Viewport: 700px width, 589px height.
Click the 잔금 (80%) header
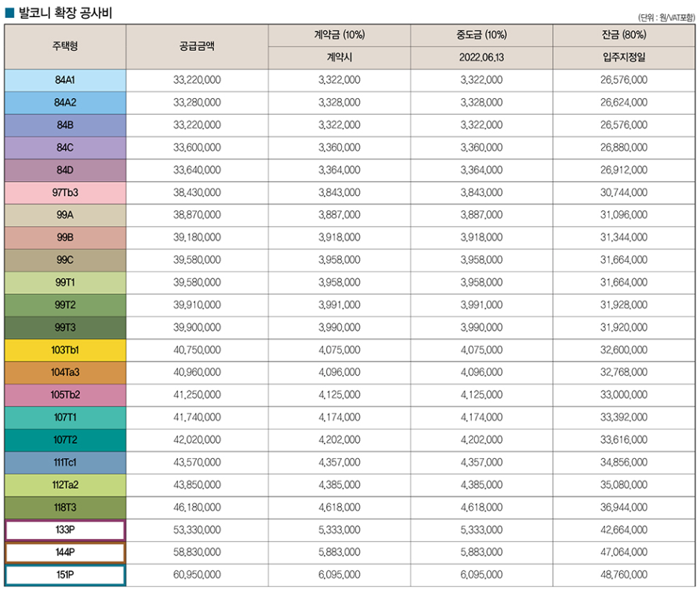pyautogui.click(x=624, y=35)
